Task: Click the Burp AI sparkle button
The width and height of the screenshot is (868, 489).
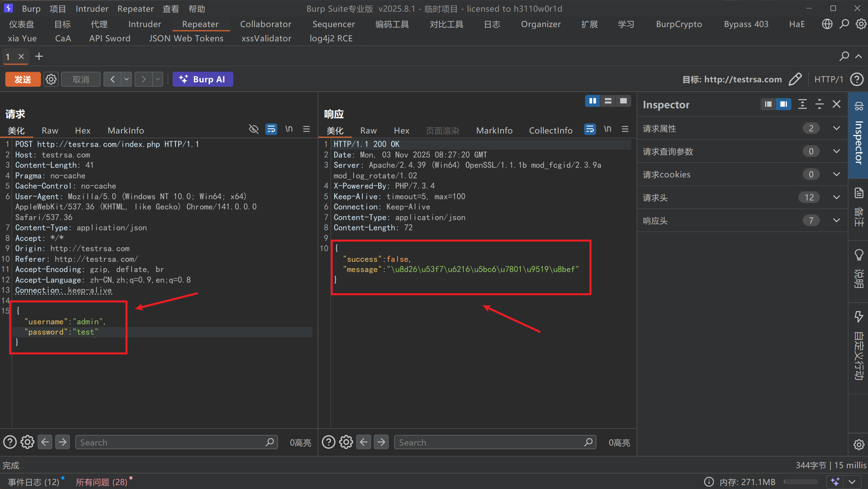Action: pos(203,79)
